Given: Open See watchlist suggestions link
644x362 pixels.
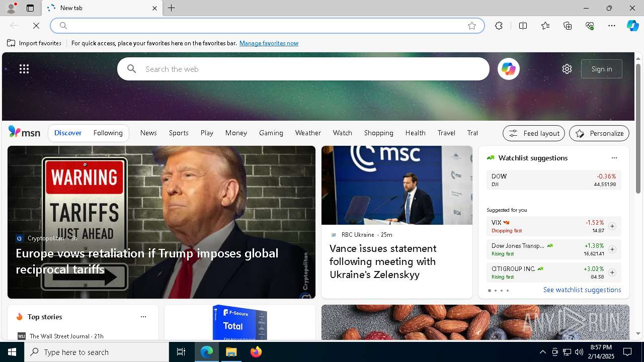Looking at the screenshot, I should pos(582,290).
